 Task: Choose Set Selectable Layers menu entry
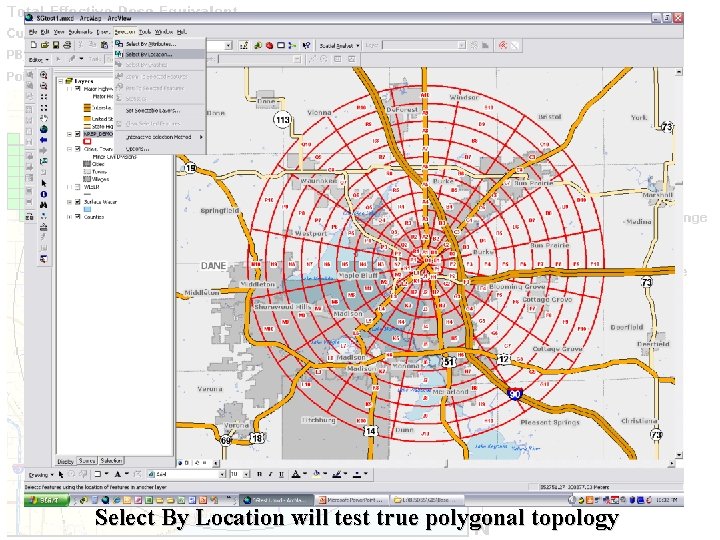(159, 111)
